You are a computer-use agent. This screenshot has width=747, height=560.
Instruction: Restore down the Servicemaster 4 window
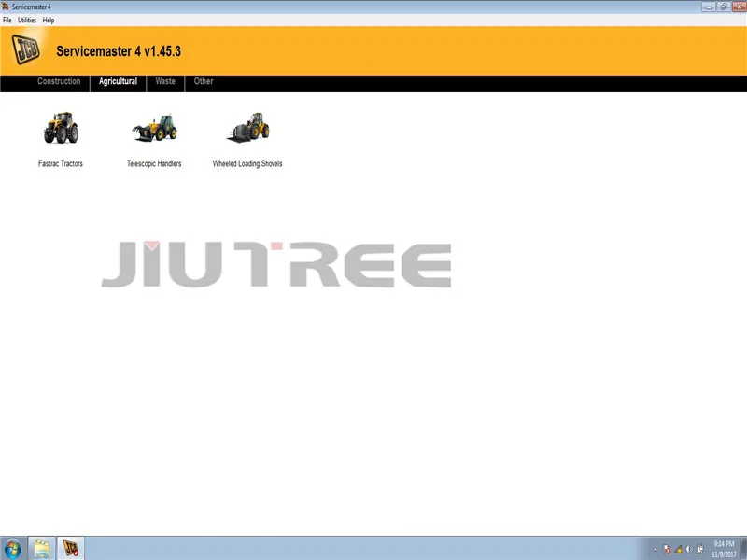[x=723, y=7]
